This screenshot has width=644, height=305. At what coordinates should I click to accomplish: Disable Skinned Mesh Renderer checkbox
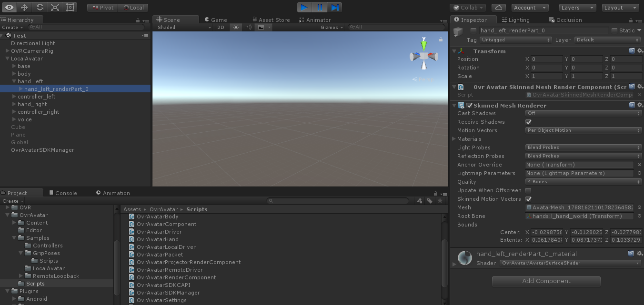point(470,106)
